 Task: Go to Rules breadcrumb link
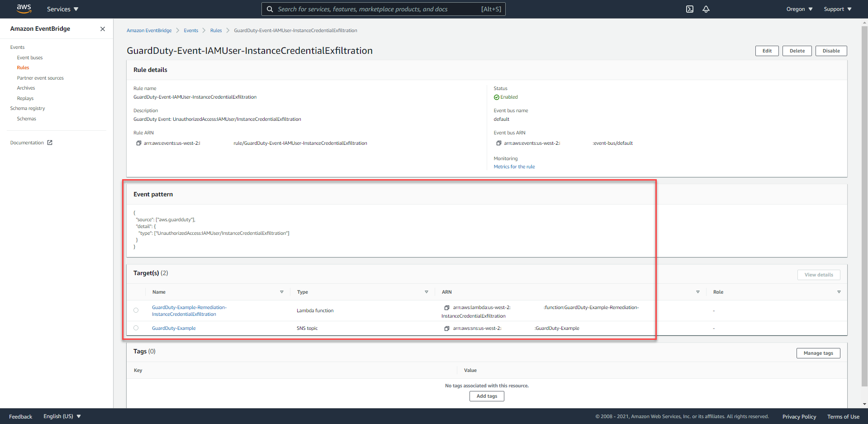coord(216,30)
